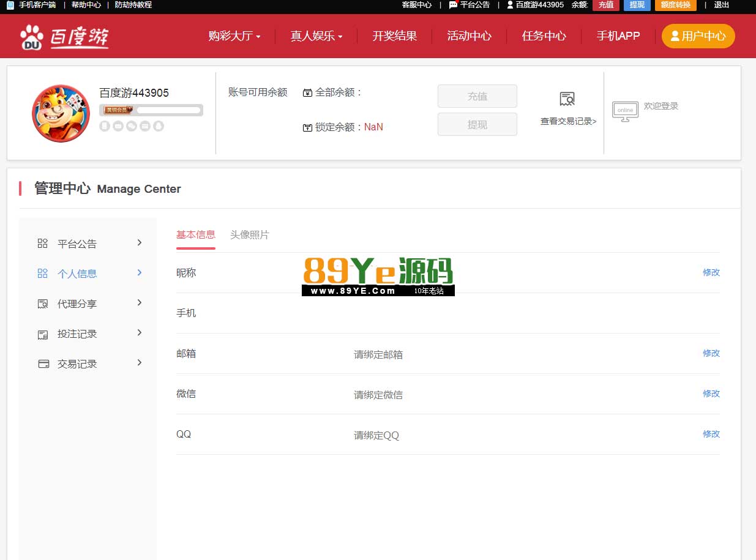The image size is (756, 560).
Task: Click the 平台公告 sidebar grid icon
Action: (x=42, y=244)
